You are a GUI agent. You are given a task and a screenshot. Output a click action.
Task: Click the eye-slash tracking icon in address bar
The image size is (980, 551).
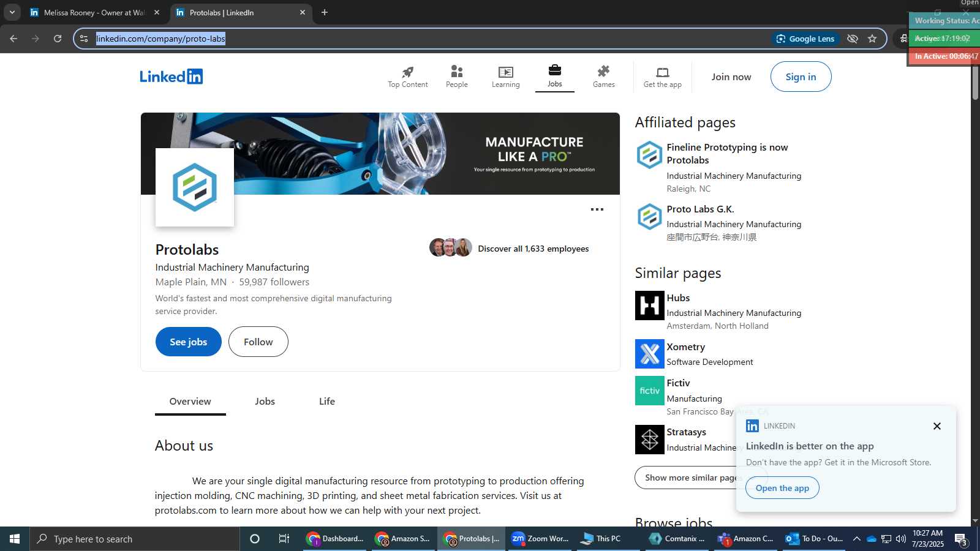point(853,39)
